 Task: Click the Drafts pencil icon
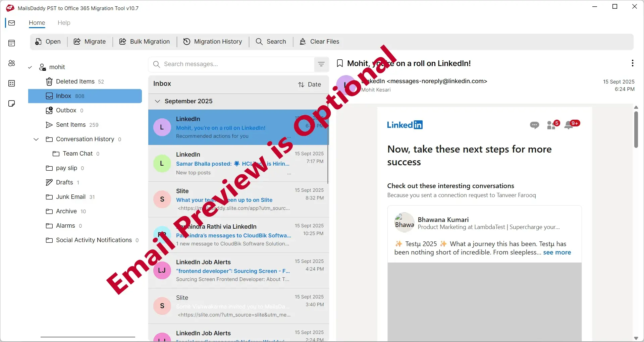pyautogui.click(x=49, y=182)
